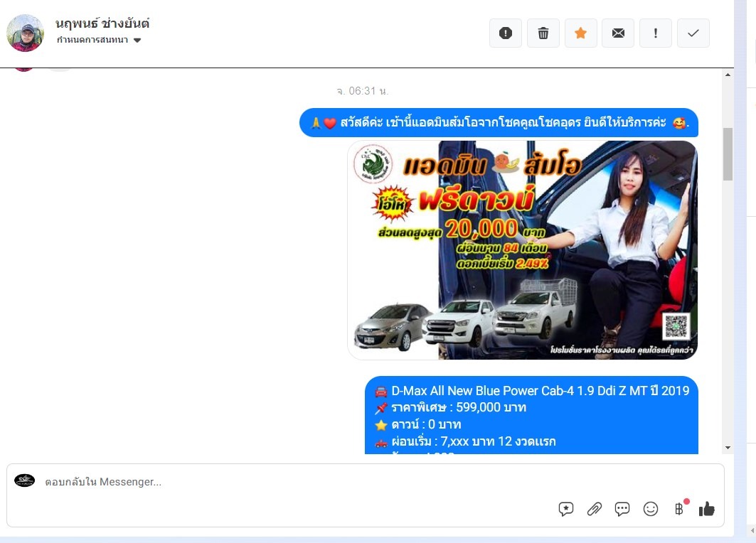Image resolution: width=756 pixels, height=543 pixels.
Task: Click the ผ่อนเริ่ม : 7,xxx บาท line
Action: [474, 441]
